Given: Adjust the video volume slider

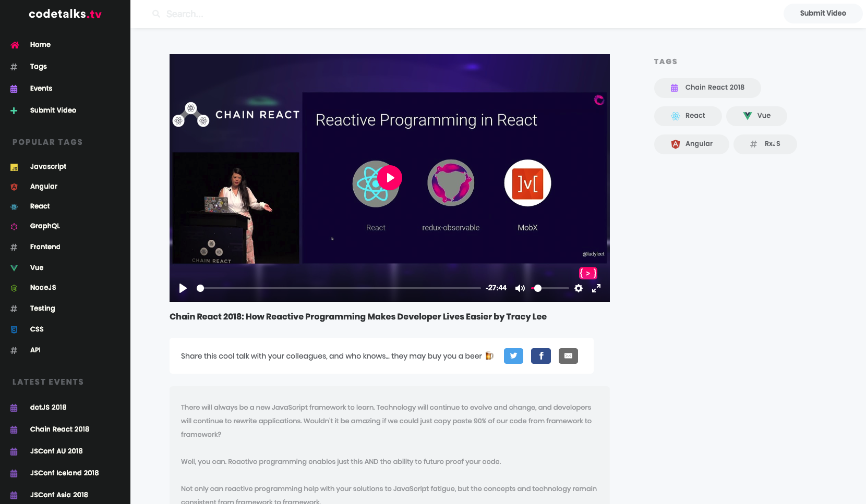Looking at the screenshot, I should coord(550,288).
